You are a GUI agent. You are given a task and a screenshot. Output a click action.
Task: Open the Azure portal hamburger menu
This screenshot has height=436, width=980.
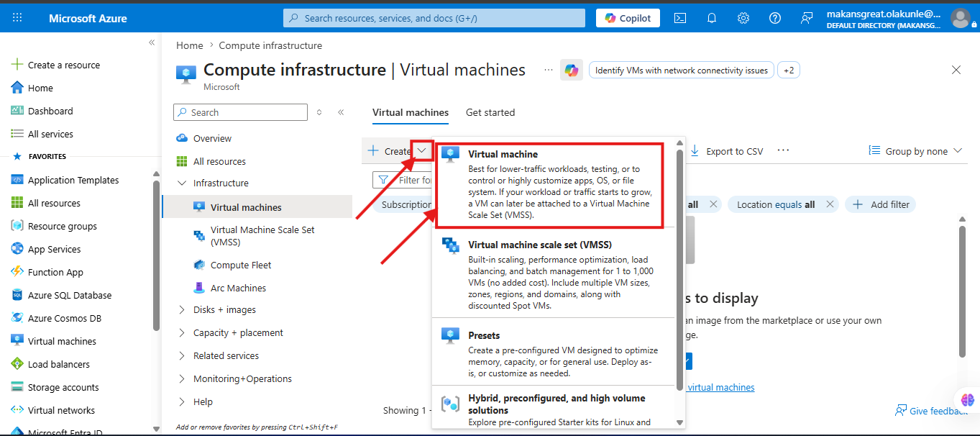click(x=18, y=18)
